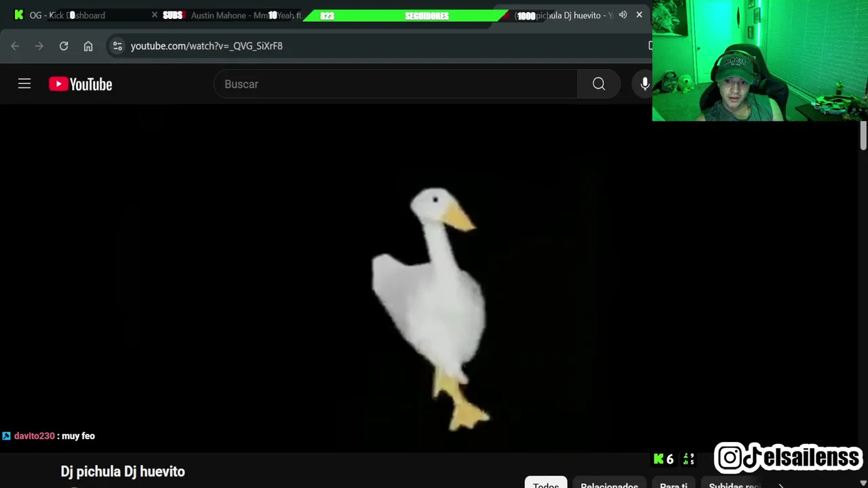Go forward with browser forward arrow
Screen dimensions: 868x488
click(x=39, y=46)
